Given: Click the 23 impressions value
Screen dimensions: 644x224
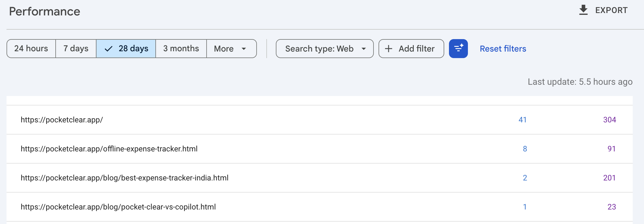Looking at the screenshot, I should [612, 207].
